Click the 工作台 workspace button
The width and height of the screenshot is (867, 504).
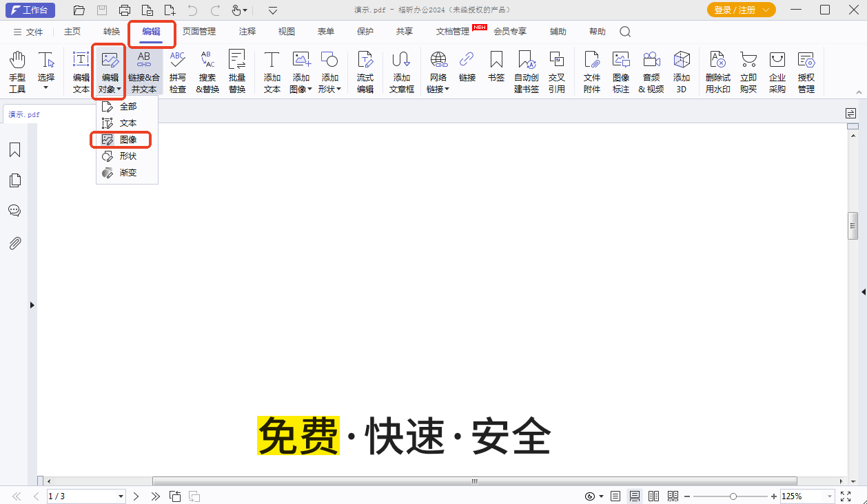pos(30,10)
